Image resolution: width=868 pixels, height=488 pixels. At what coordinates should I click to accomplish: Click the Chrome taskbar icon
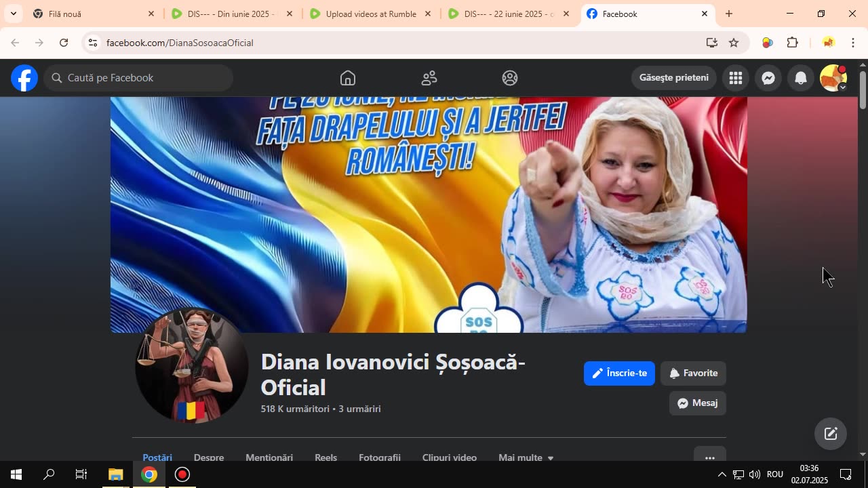(149, 474)
